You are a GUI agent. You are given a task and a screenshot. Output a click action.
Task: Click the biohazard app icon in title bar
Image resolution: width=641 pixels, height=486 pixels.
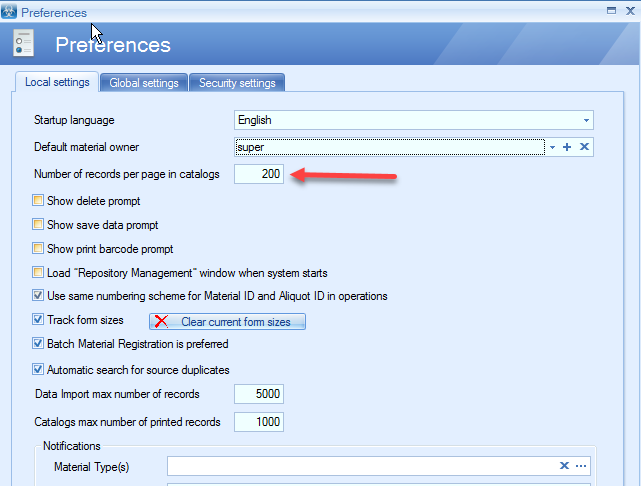point(9,12)
